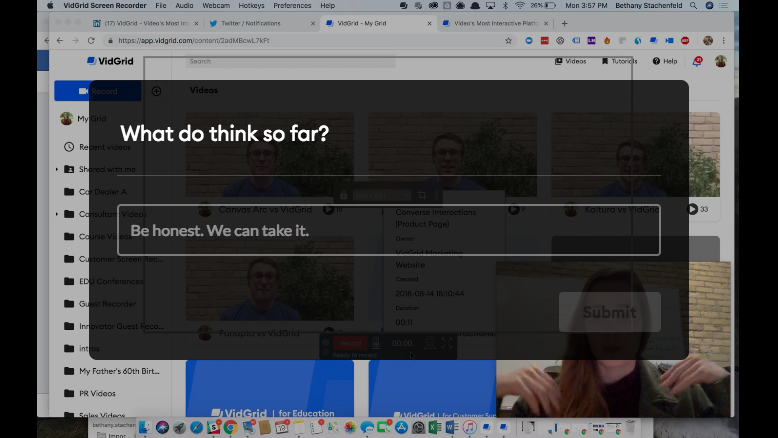
Task: Open the Customer Screen Rec... folder
Action: [114, 259]
